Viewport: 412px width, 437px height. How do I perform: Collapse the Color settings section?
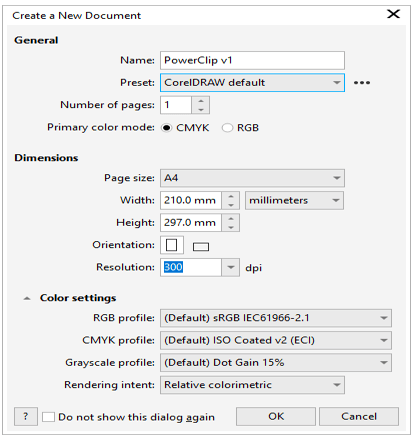click(x=27, y=298)
